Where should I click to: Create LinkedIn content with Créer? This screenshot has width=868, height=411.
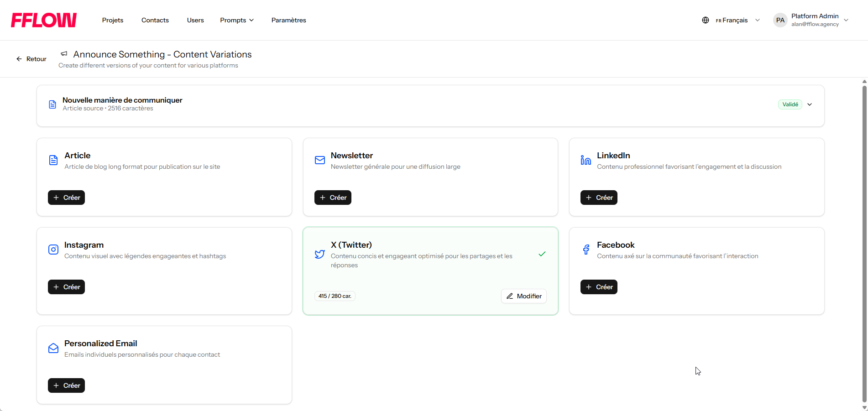click(x=599, y=198)
